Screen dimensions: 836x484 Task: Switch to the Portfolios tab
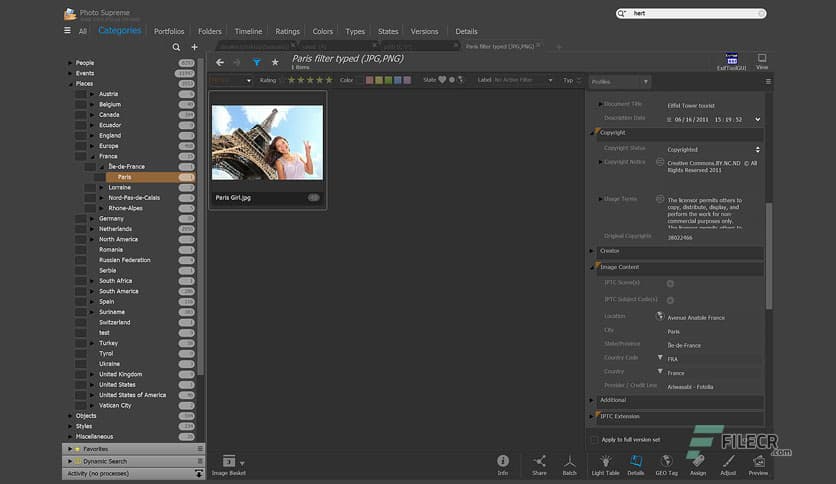coord(169,31)
